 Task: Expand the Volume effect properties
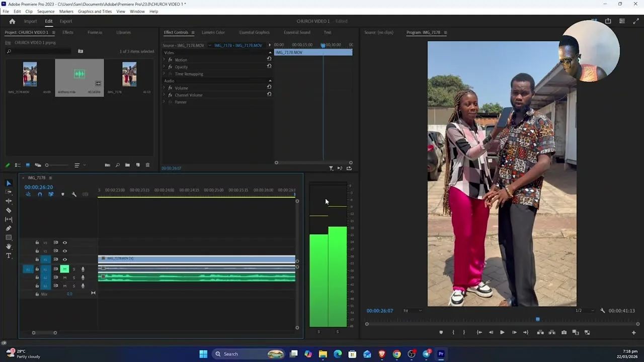(x=164, y=88)
